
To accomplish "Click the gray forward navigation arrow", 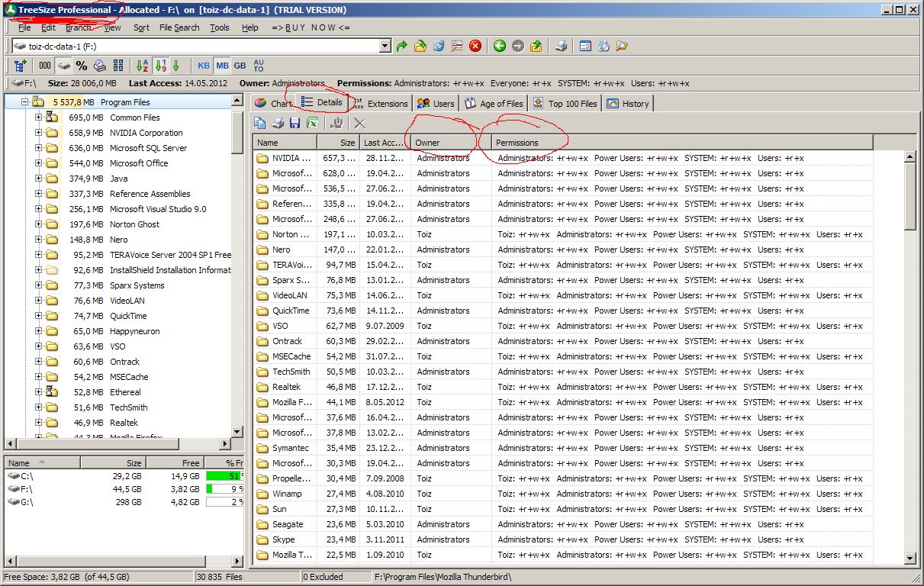I will click(x=518, y=46).
